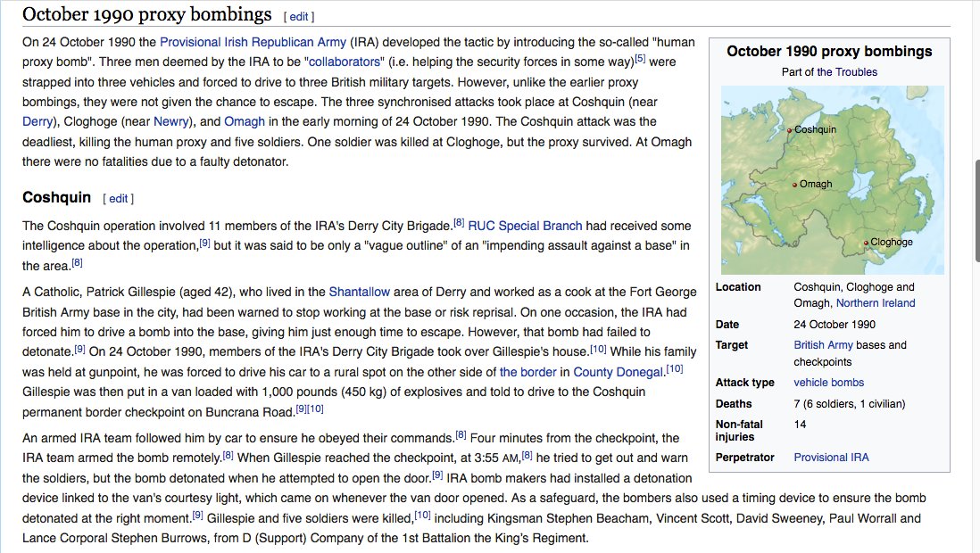
Task: Click the Coshquin red marker on the map
Action: click(790, 130)
